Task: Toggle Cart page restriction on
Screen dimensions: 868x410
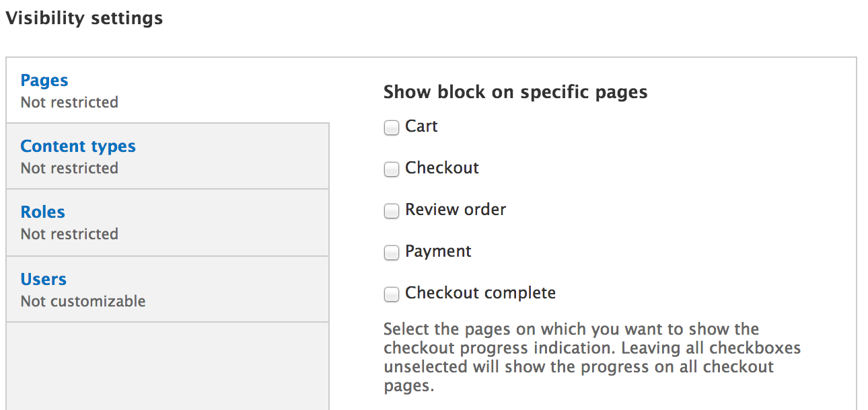Action: pyautogui.click(x=392, y=127)
